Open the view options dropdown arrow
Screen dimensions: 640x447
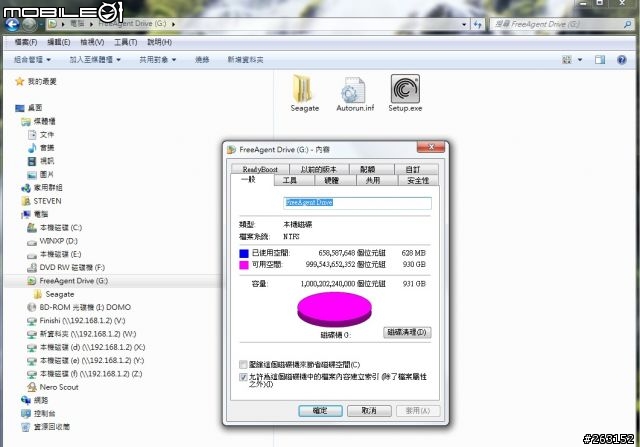click(580, 60)
